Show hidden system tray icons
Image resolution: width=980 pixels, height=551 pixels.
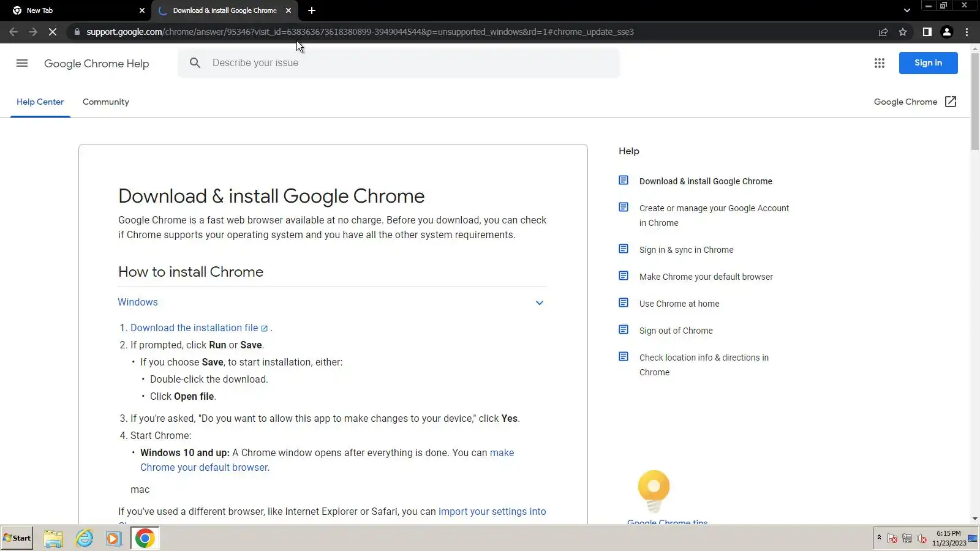coord(879,538)
